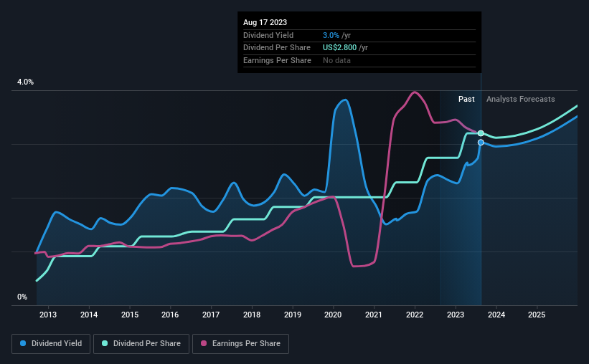Image resolution: width=589 pixels, height=364 pixels.
Task: Click the blue Dividend Yield legend dot
Action: coord(23,343)
